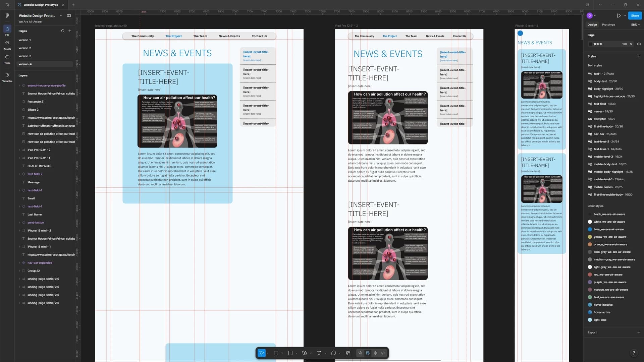Expand the enamul-hoque-prince-profile layer
The width and height of the screenshot is (644, 362).
[x=19, y=85]
